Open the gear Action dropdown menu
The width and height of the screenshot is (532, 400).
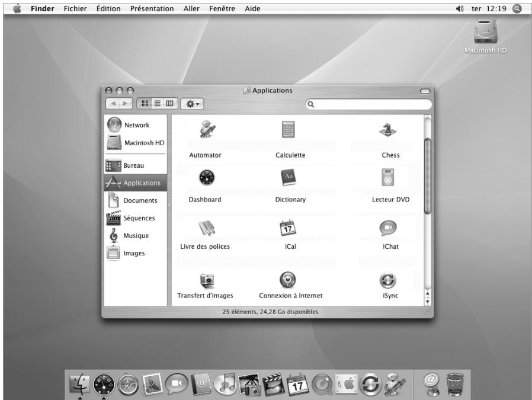[192, 104]
